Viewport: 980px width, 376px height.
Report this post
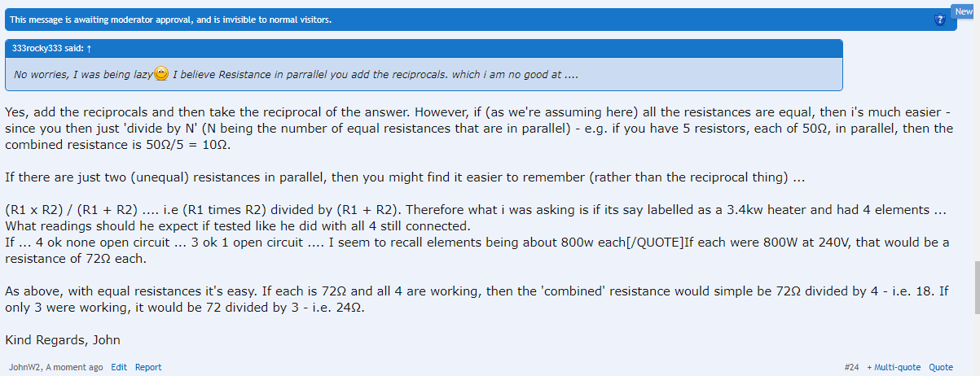(148, 367)
